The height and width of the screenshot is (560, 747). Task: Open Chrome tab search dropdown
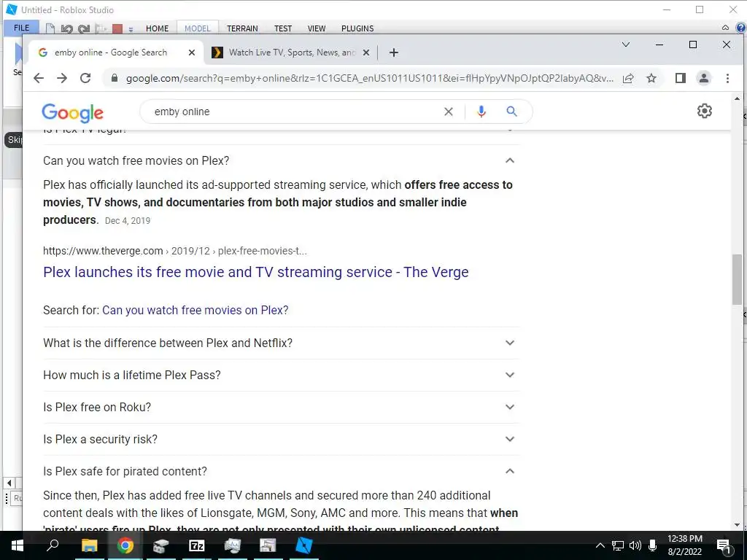pos(626,44)
